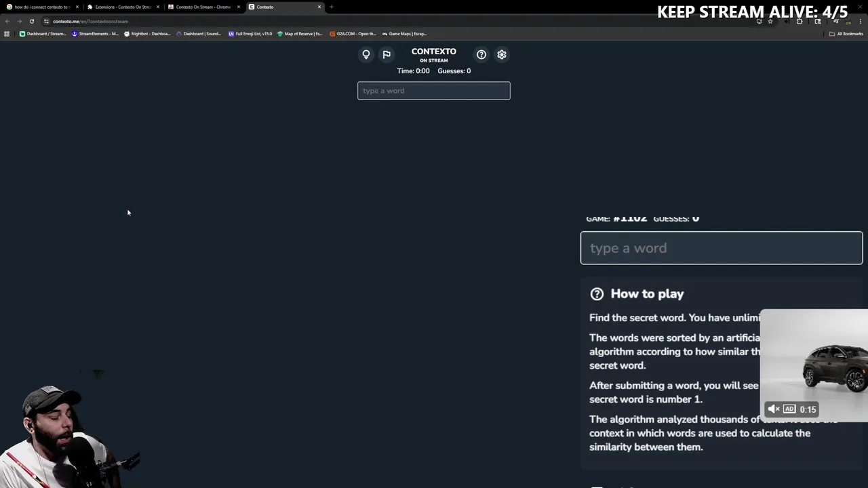This screenshot has height=488, width=868.
Task: Click the 'How to play' heading
Action: (x=647, y=293)
